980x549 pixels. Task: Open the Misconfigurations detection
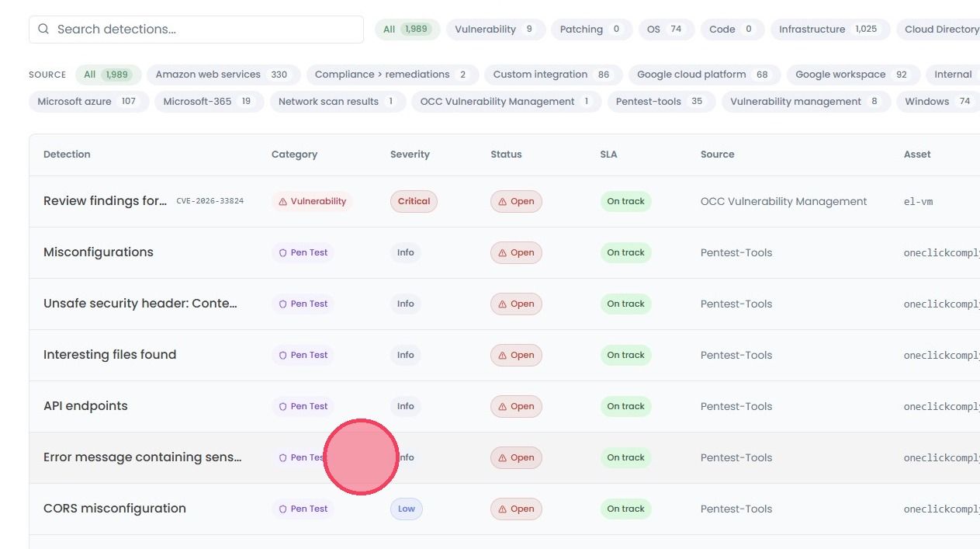tap(99, 252)
